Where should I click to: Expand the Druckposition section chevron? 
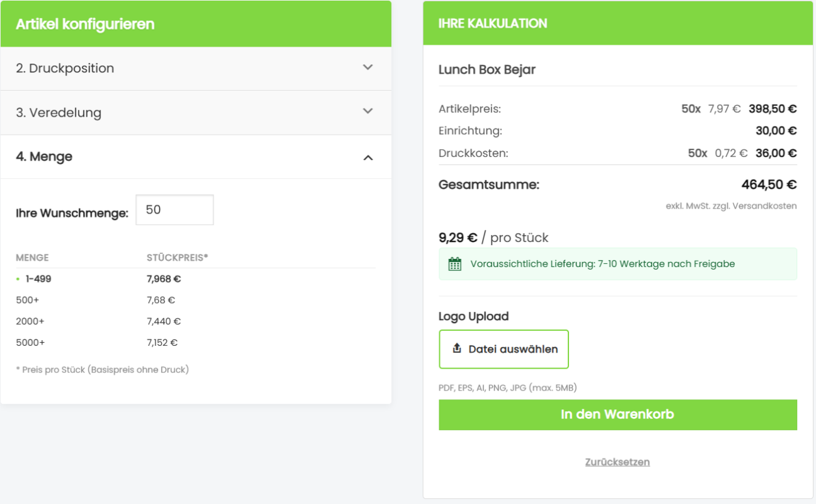(x=368, y=67)
